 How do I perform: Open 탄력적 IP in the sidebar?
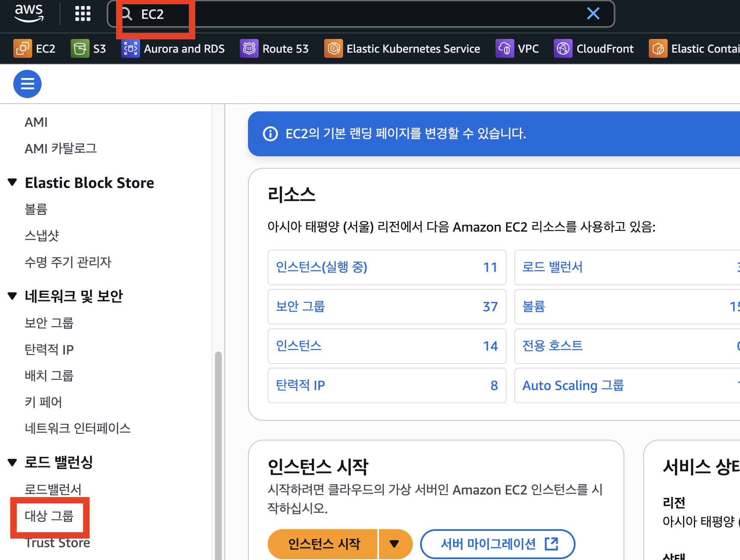[49, 349]
